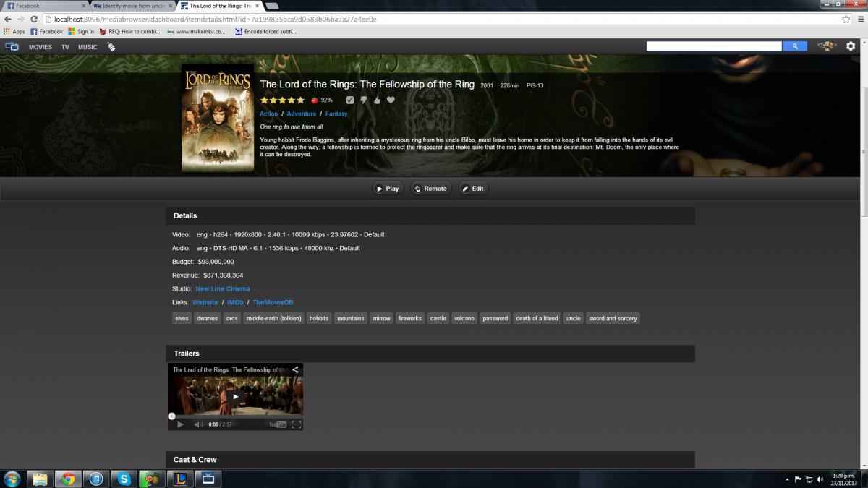The height and width of the screenshot is (488, 868).
Task: Go back with browser back arrow
Action: pos(8,19)
